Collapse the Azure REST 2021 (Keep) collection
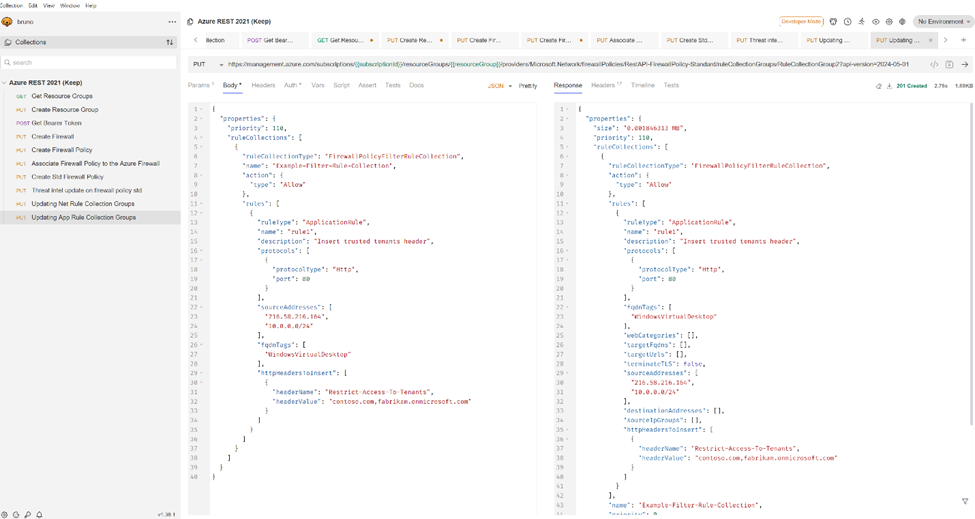 pos(5,83)
